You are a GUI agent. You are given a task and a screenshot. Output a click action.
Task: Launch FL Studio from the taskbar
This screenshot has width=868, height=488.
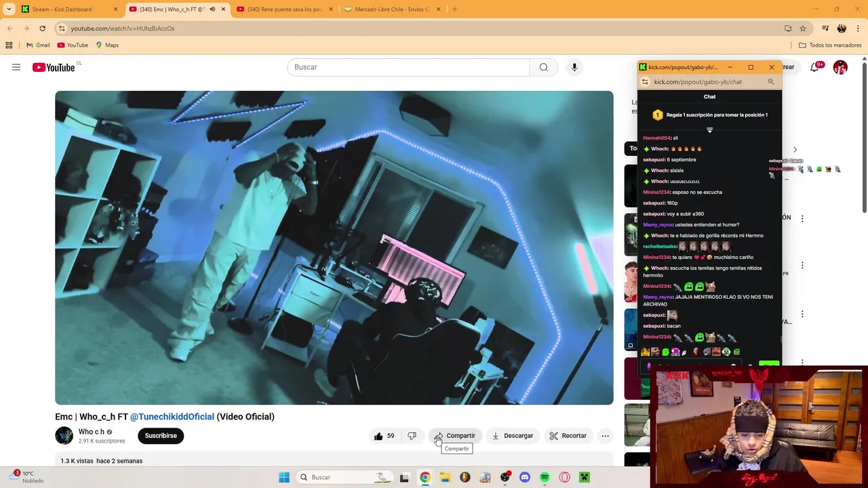tap(465, 477)
